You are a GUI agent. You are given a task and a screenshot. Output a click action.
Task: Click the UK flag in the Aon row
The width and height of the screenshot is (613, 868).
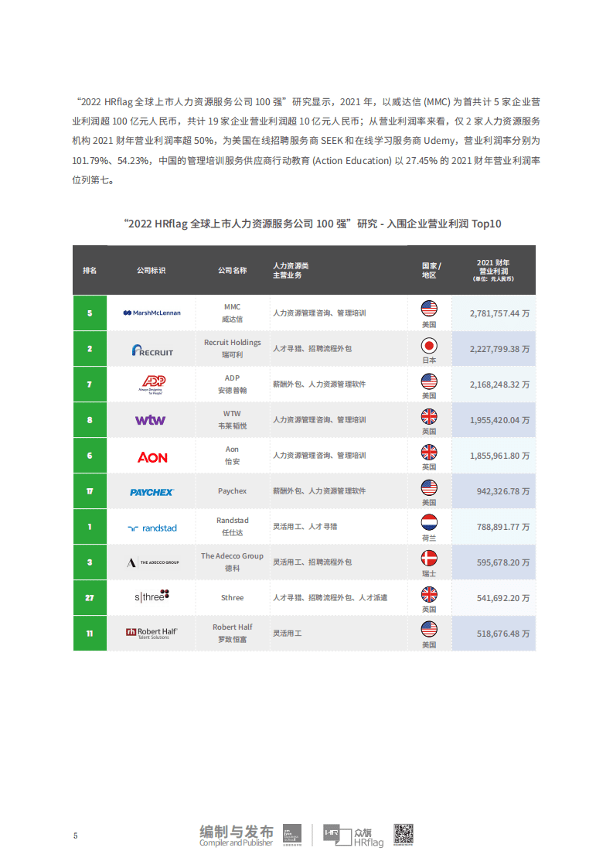[429, 453]
